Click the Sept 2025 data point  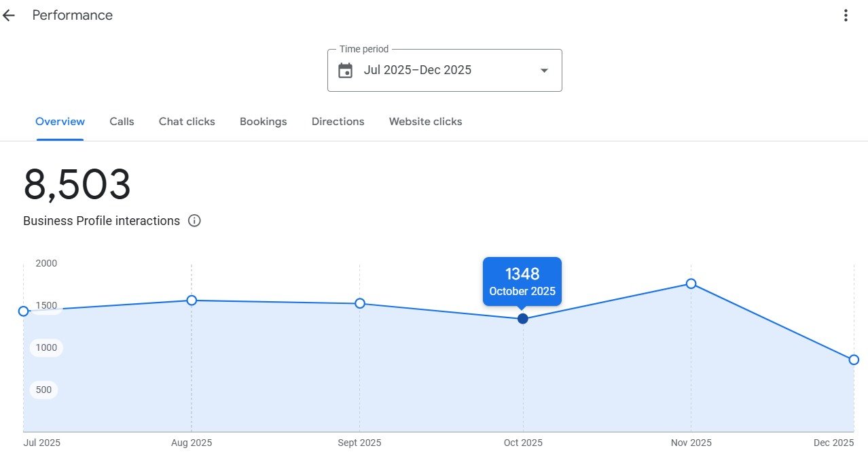coord(360,303)
